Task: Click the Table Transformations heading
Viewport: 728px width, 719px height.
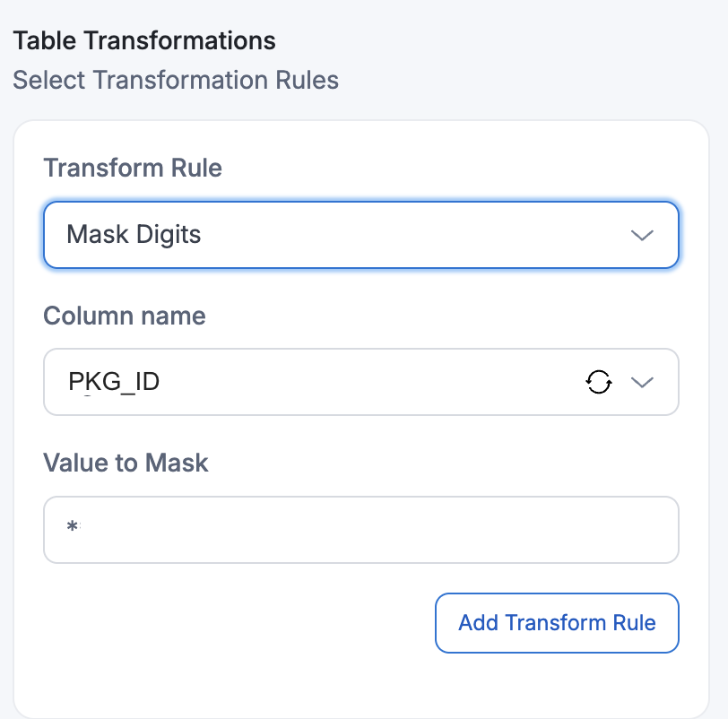Action: coord(144,40)
